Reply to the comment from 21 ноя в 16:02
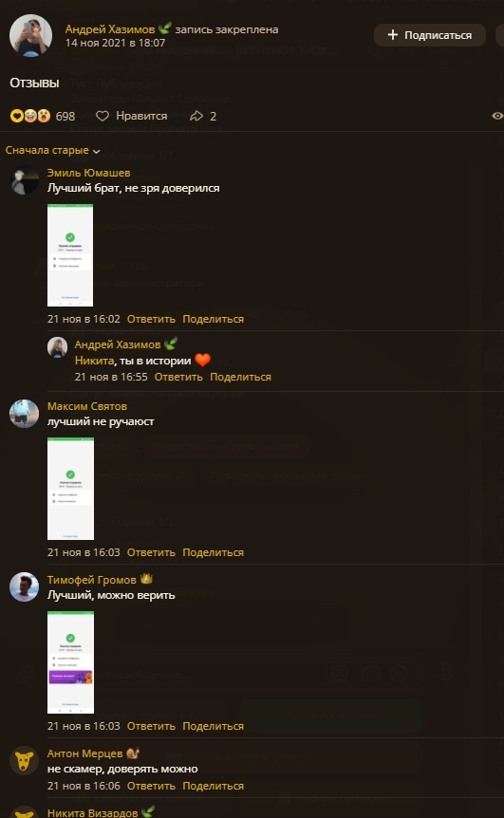The image size is (504, 818). pyautogui.click(x=151, y=319)
